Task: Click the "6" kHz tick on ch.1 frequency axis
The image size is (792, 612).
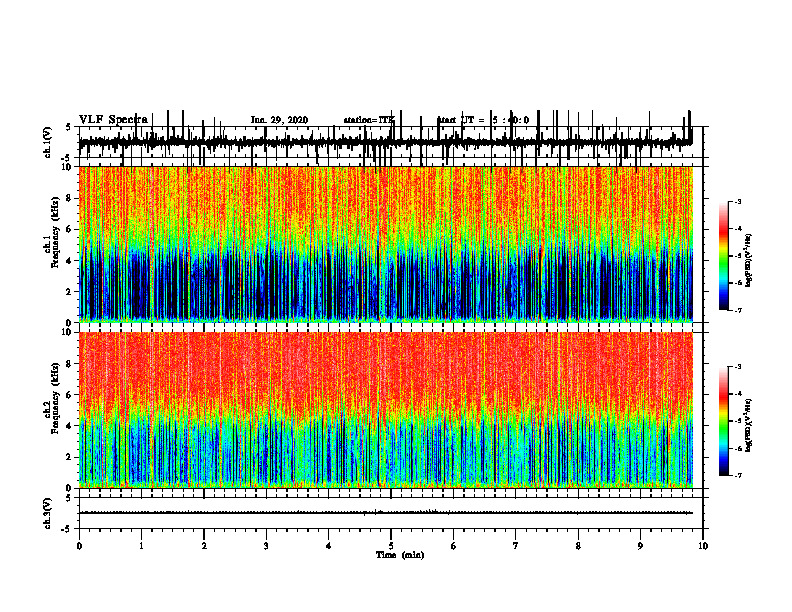Action: click(69, 229)
